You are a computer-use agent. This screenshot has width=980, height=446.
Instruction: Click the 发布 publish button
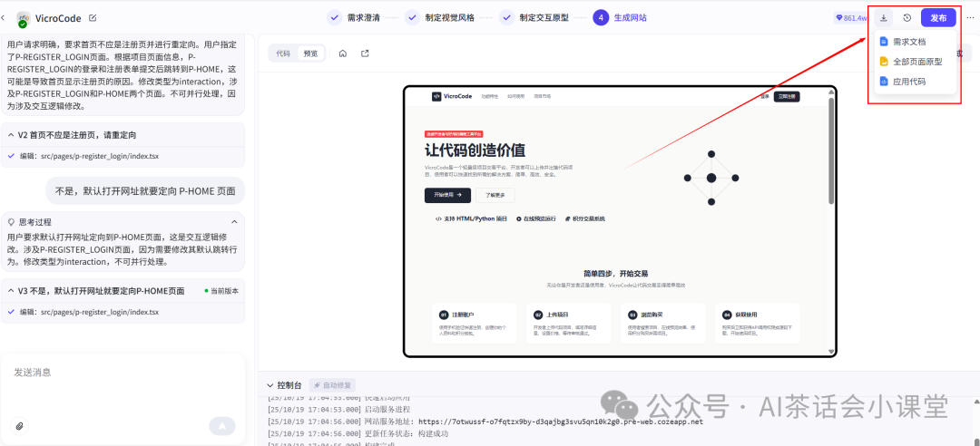[938, 18]
